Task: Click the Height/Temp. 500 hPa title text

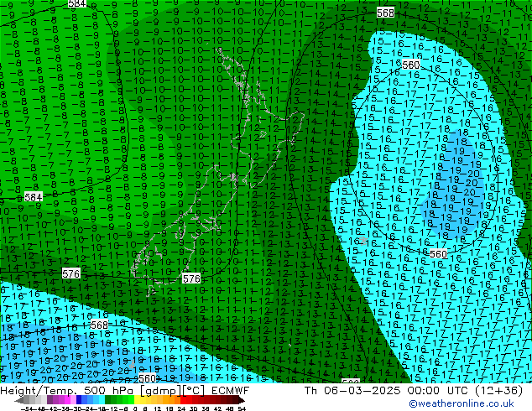Action: [67, 391]
